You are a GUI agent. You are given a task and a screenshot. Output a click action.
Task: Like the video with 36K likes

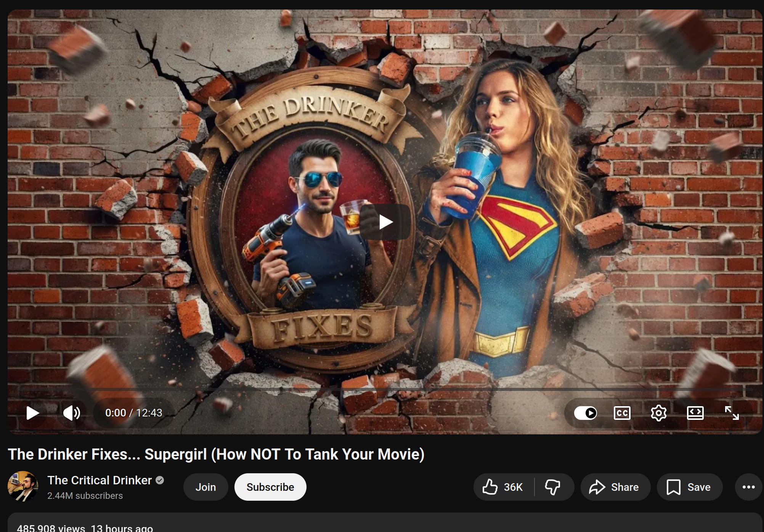tap(503, 487)
